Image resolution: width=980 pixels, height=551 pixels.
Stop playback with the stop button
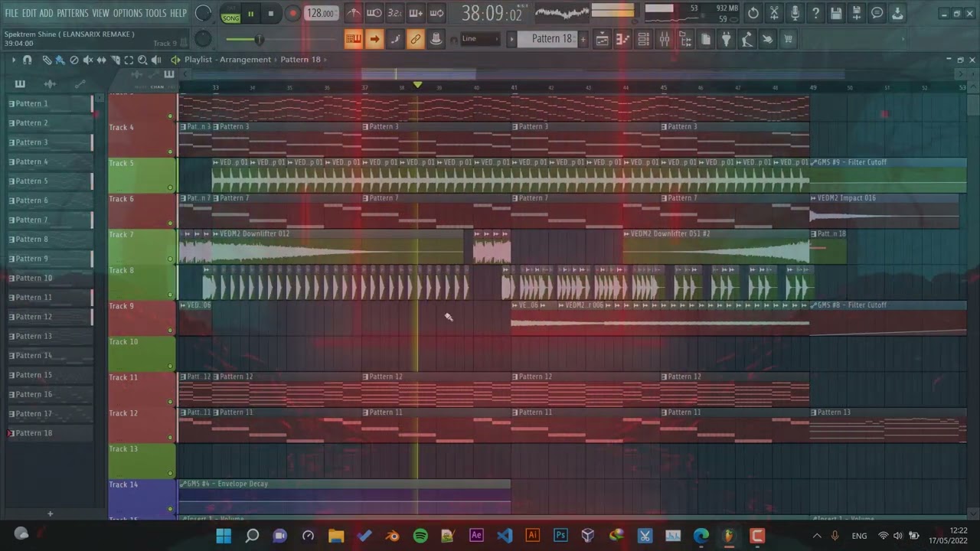point(271,13)
